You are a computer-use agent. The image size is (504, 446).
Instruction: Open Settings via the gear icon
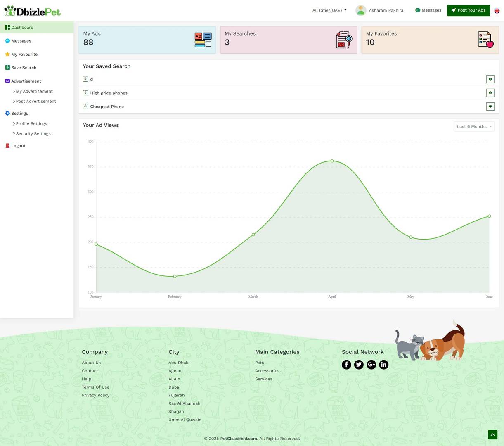7,113
